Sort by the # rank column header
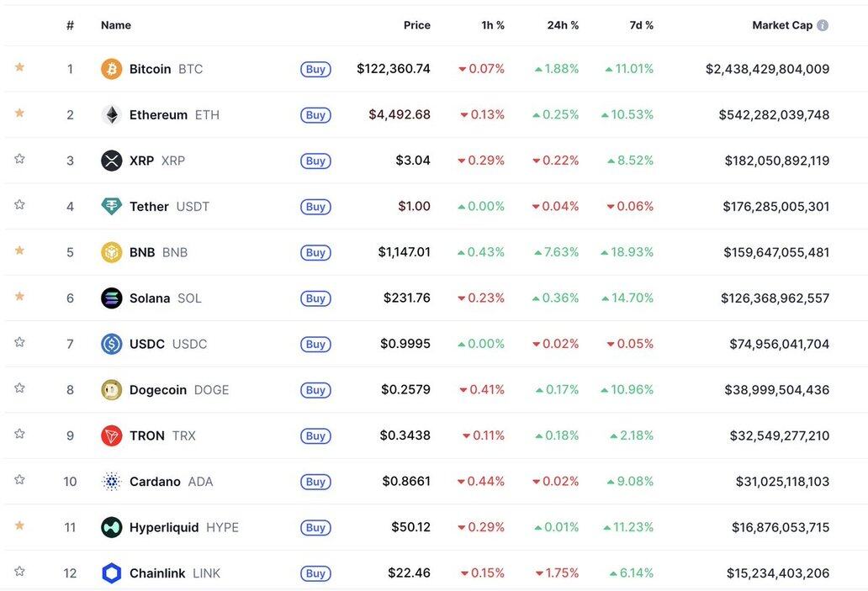The height and width of the screenshot is (591, 868). (70, 25)
